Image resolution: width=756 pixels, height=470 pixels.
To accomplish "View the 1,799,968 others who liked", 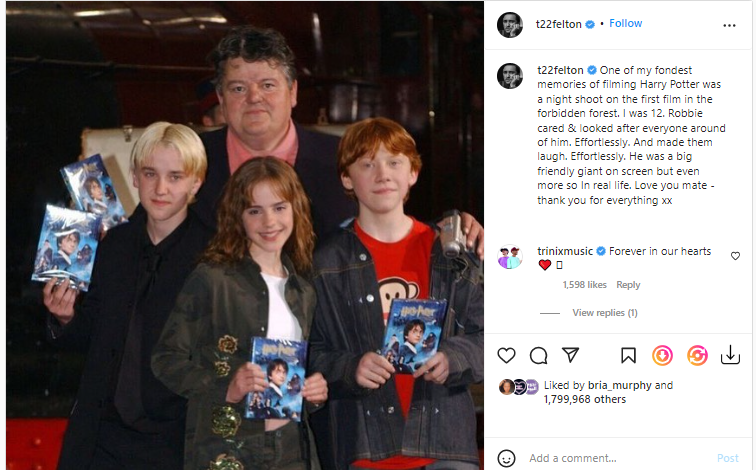I will [x=584, y=400].
